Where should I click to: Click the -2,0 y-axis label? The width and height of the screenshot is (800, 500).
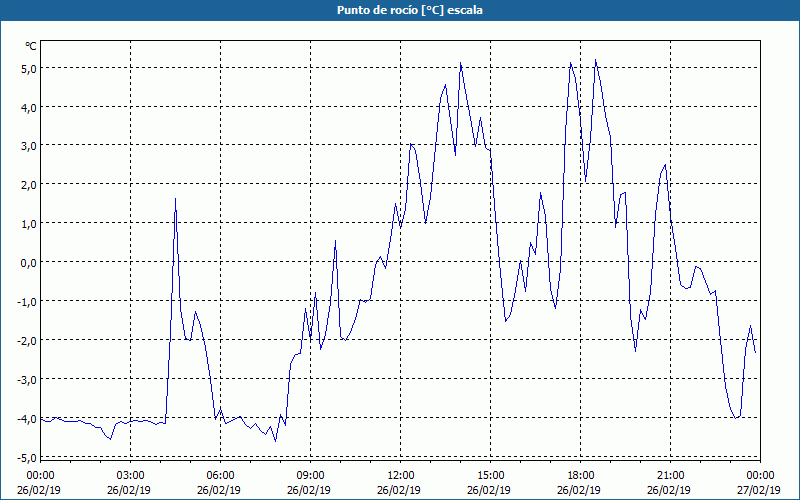click(27, 341)
